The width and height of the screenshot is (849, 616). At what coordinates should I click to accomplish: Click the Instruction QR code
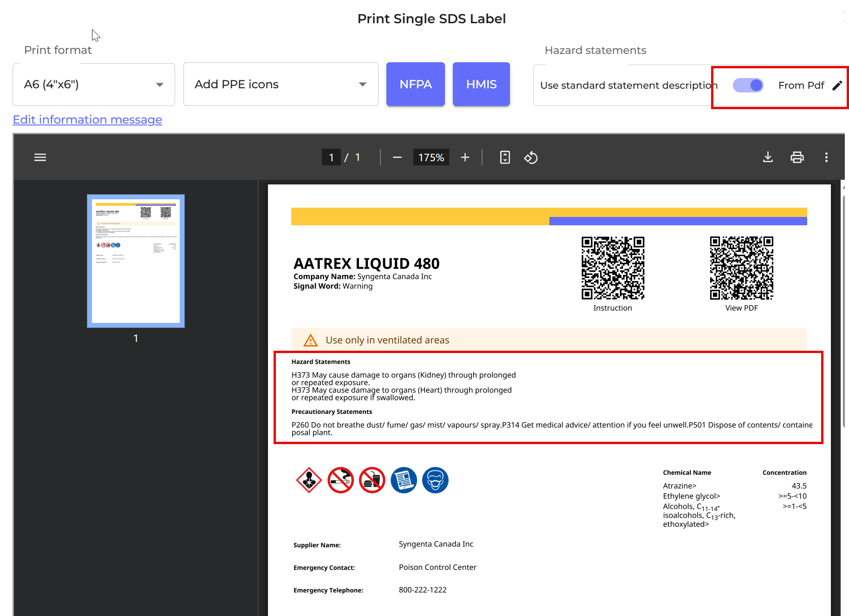[613, 268]
